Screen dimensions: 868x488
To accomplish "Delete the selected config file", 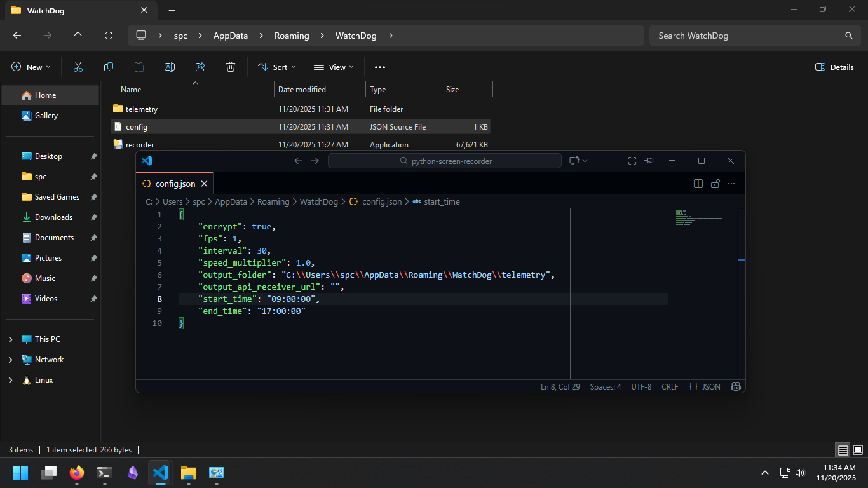I will click(230, 67).
